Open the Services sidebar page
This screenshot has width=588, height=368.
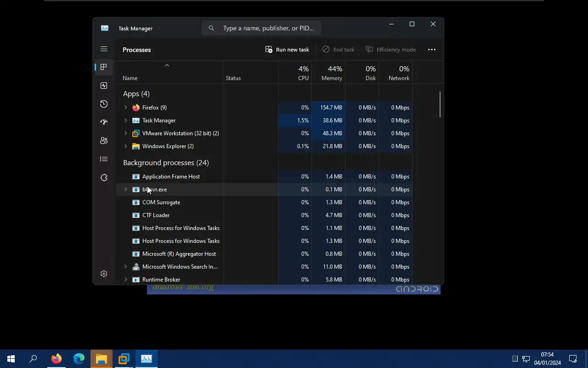(x=104, y=178)
